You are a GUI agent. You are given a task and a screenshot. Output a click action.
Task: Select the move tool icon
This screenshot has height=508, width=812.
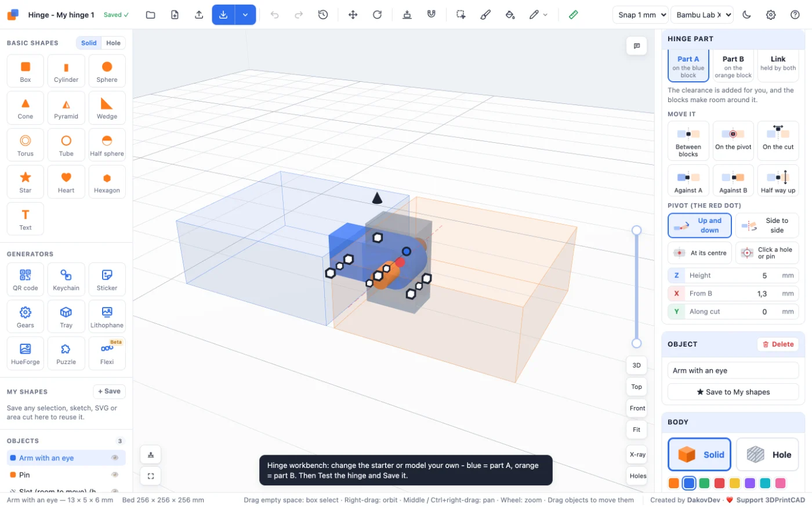tap(353, 15)
